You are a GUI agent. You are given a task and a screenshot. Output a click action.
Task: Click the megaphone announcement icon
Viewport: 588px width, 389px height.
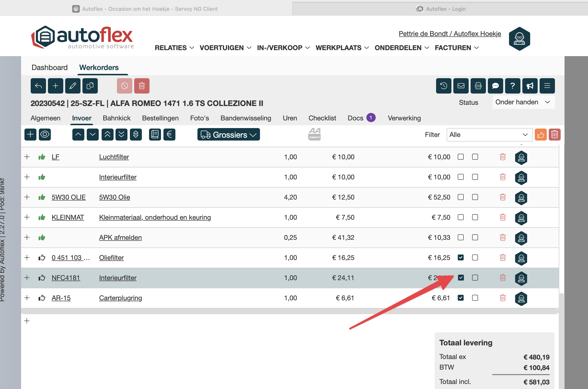coord(530,86)
